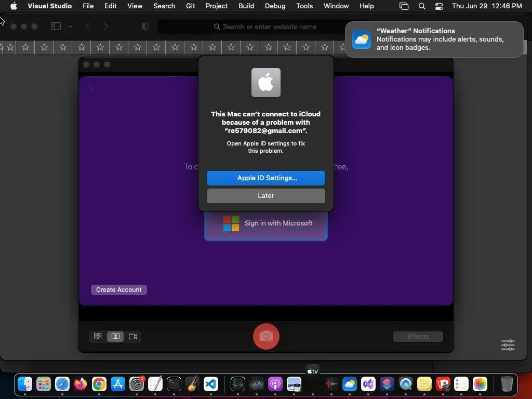Open Terminal from the Dock
Screen dimensions: 532x399
tap(174, 384)
